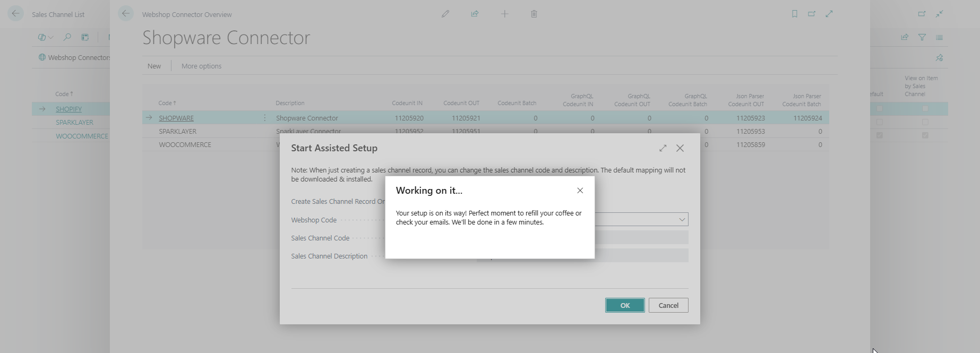Click Shopware Connector description cell
This screenshot has height=353, width=980.
307,118
